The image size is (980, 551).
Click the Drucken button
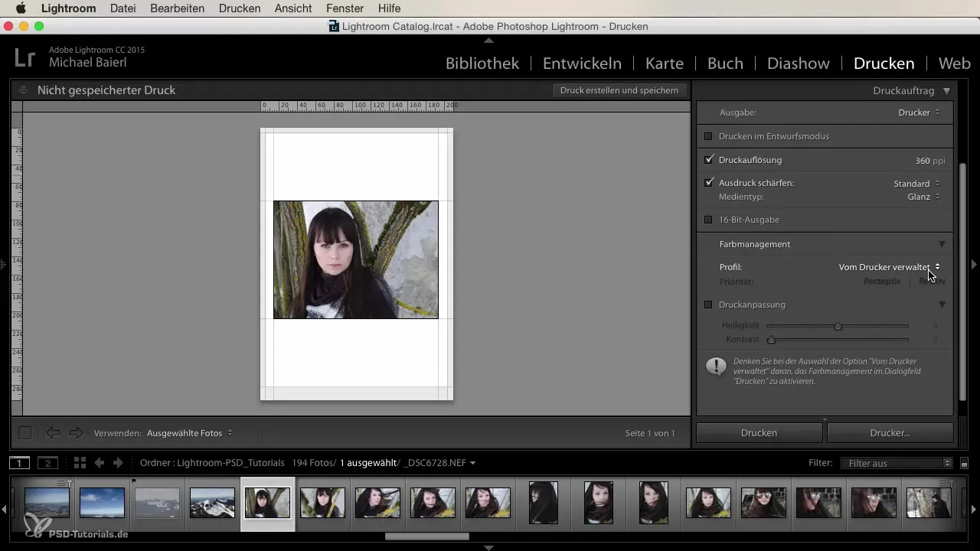pyautogui.click(x=759, y=433)
